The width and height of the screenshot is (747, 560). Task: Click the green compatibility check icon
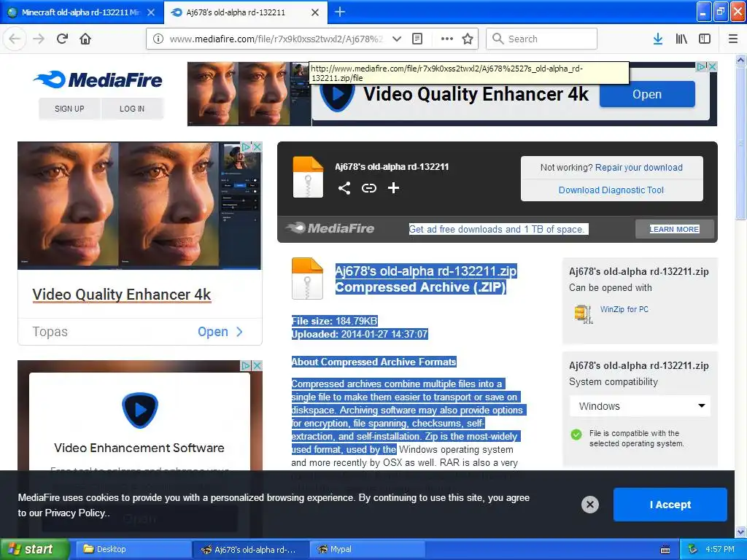point(576,435)
